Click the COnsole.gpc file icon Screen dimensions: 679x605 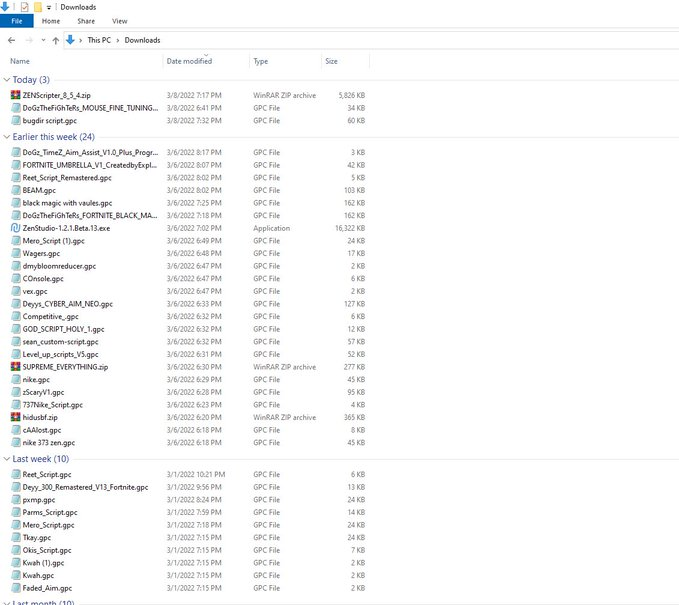(16, 278)
